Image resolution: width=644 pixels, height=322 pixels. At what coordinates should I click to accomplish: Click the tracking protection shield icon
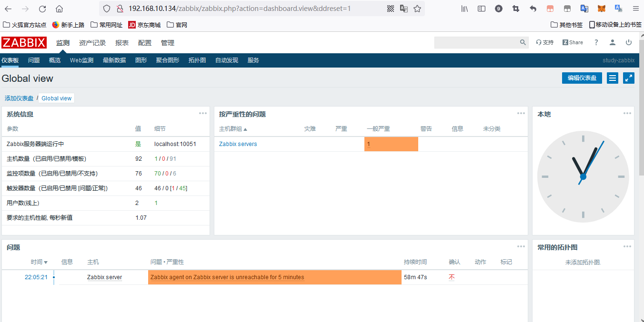[x=107, y=9]
